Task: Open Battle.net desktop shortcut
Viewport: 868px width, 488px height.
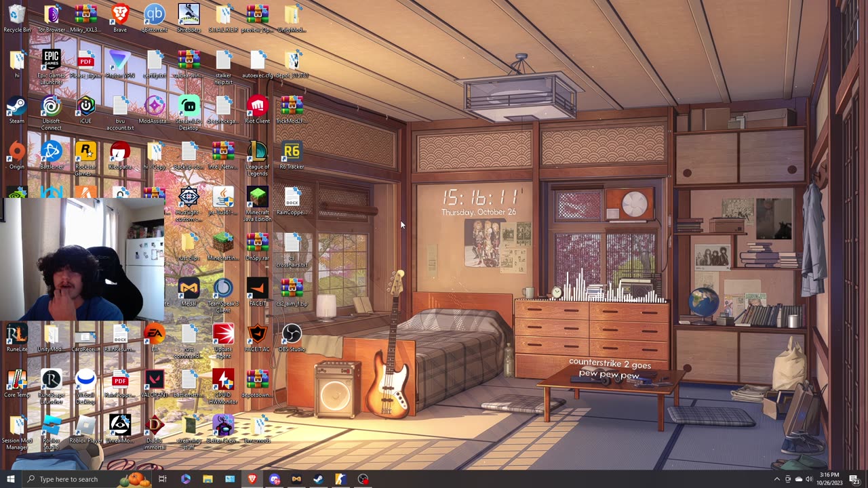Action: [52, 156]
